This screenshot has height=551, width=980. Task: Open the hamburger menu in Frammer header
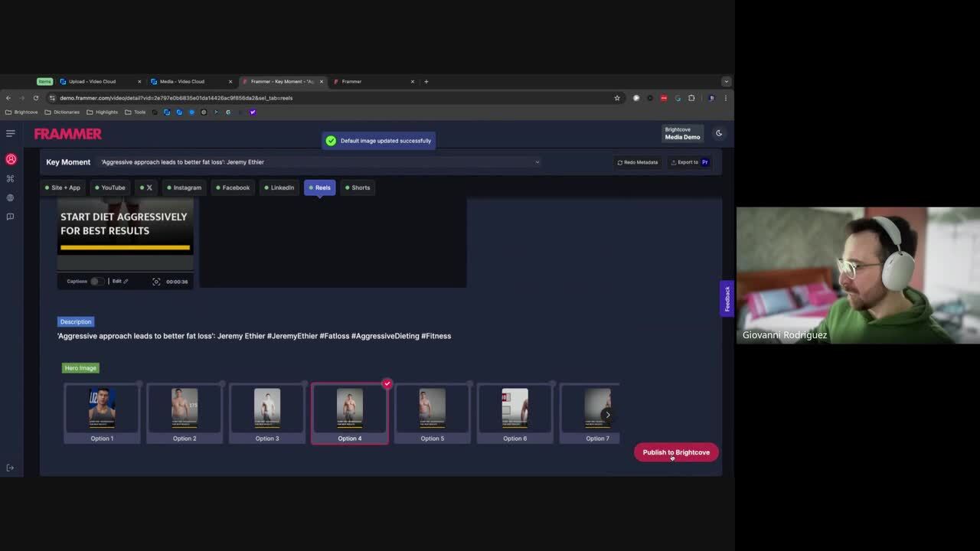click(x=11, y=133)
